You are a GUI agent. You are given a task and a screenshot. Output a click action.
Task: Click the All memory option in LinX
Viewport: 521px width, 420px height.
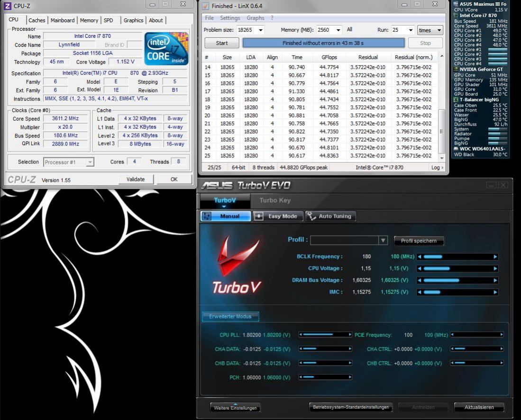pos(349,29)
